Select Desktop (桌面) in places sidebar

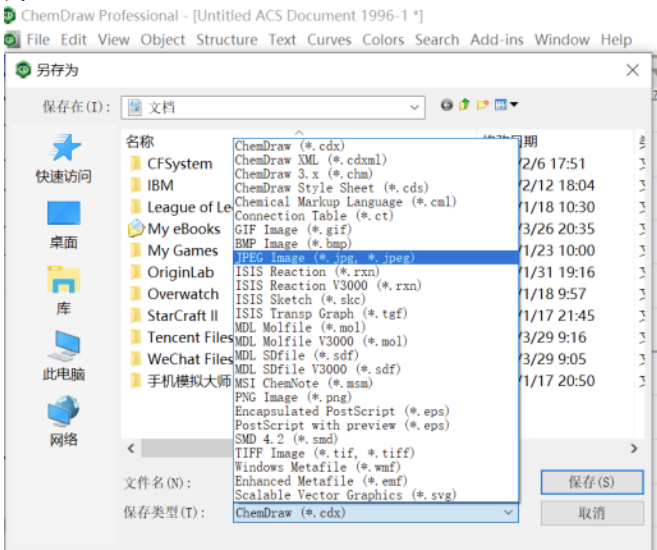click(x=64, y=225)
